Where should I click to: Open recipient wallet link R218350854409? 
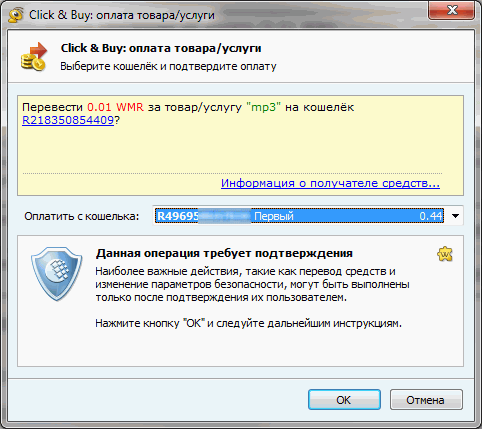(x=68, y=120)
